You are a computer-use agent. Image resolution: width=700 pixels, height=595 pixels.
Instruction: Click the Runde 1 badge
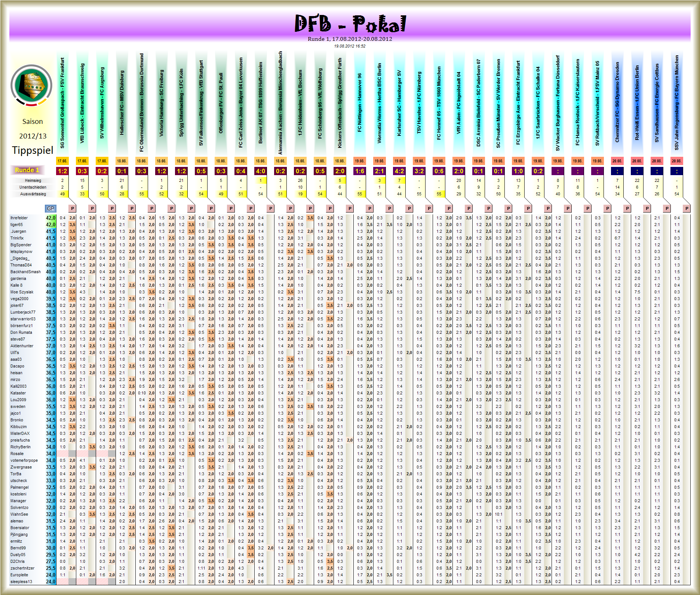28,170
